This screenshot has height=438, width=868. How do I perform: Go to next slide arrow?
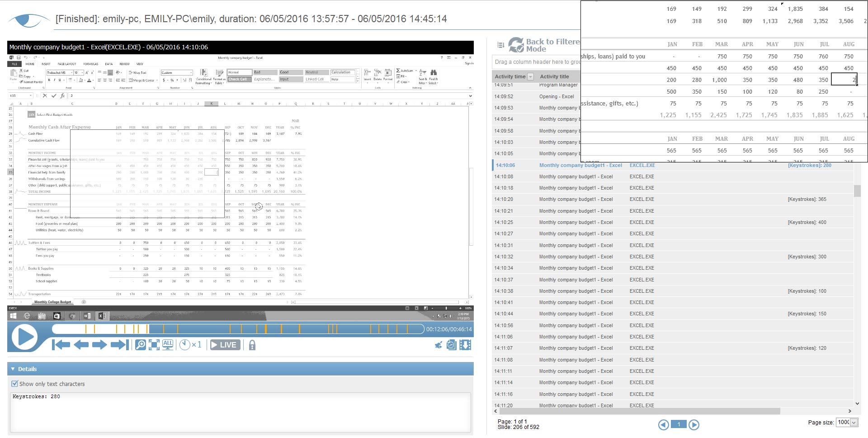99,345
